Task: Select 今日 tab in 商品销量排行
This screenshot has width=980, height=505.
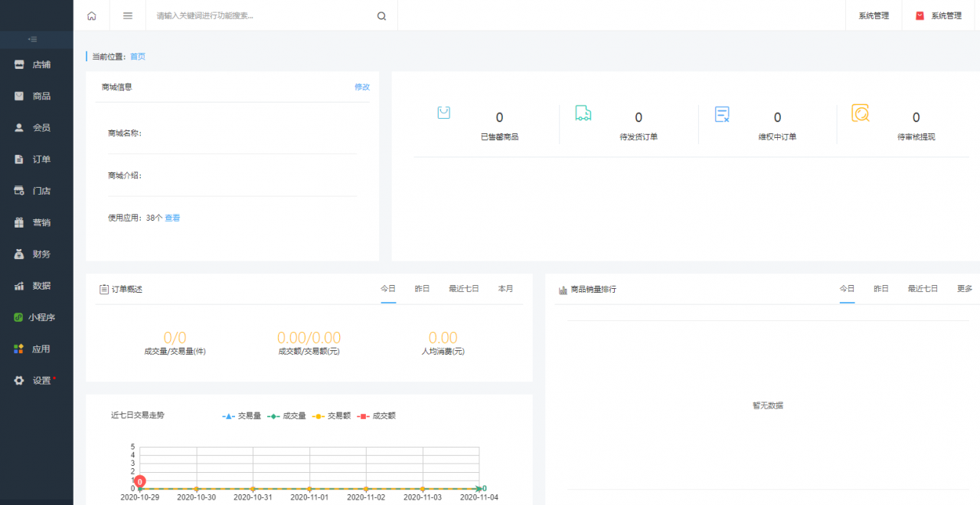Action: pos(847,289)
